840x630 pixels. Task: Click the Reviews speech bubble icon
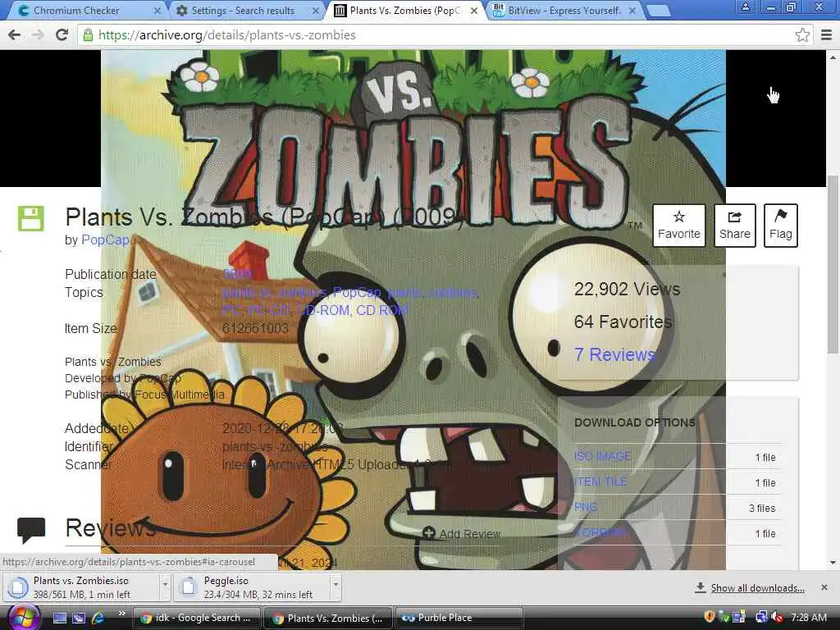(x=31, y=530)
